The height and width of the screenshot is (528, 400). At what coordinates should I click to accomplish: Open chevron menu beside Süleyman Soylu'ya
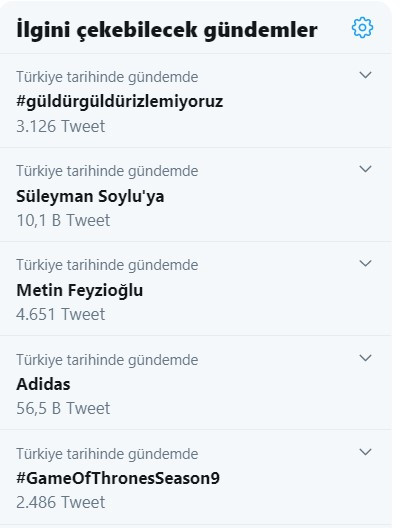[x=365, y=169]
